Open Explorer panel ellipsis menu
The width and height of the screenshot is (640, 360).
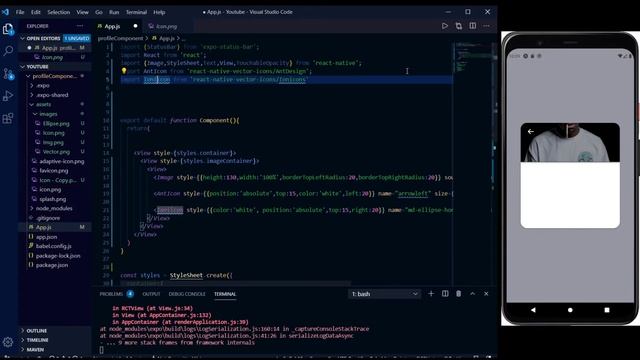coord(80,26)
